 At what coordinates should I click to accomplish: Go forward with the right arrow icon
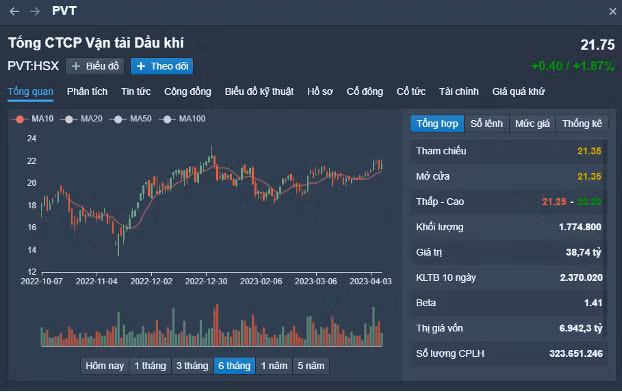[x=35, y=12]
